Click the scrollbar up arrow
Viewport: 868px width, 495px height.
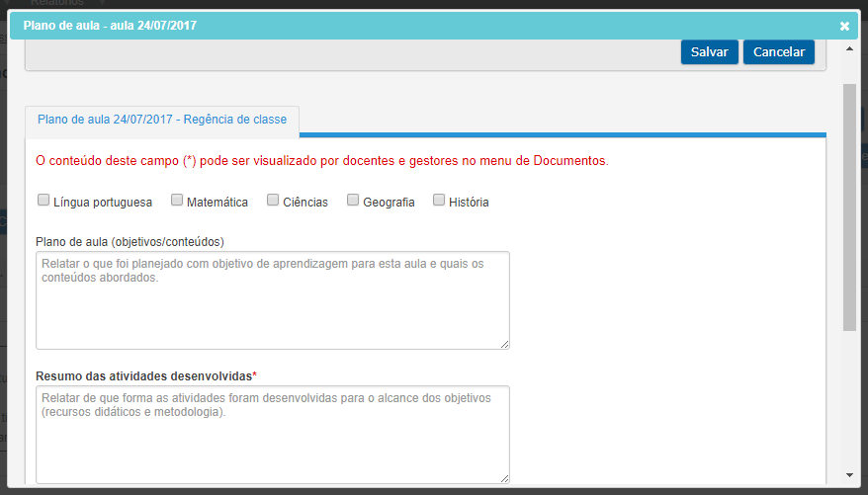(849, 48)
